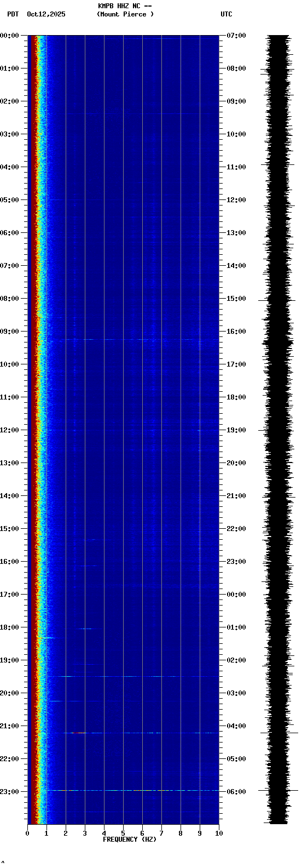Click the 11:00 UTC time tick label
302x868 pixels.
pyautogui.click(x=236, y=167)
